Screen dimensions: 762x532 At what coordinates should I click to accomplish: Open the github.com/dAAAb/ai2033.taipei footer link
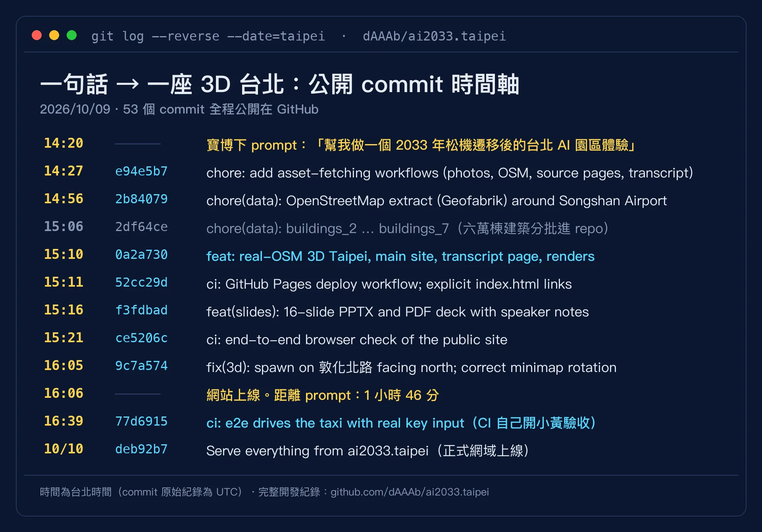[x=410, y=492]
